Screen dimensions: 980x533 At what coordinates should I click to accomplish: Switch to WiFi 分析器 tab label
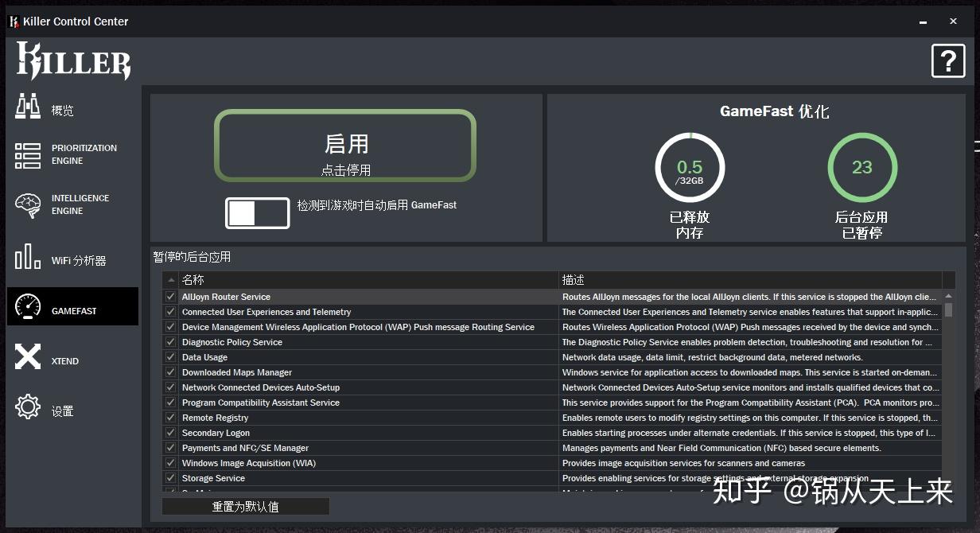[x=79, y=261]
